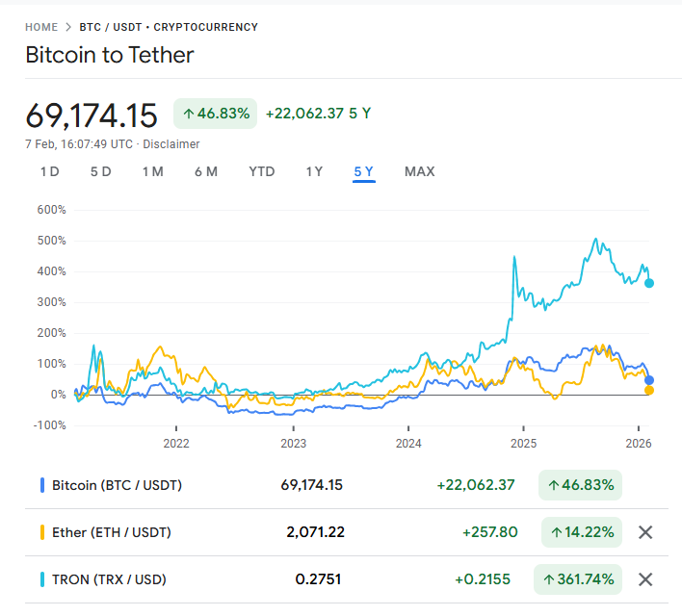The width and height of the screenshot is (682, 616).
Task: Click the Ether yellow color marker
Action: point(42,532)
